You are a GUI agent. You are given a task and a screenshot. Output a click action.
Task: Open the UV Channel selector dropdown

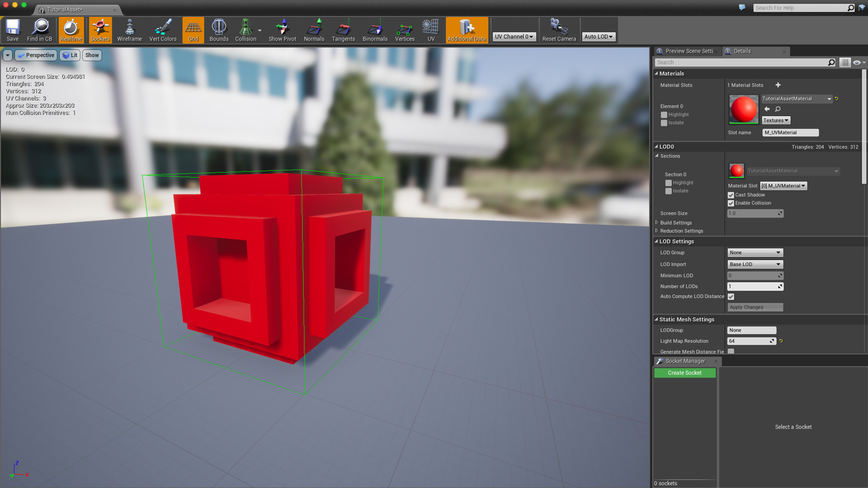coord(514,36)
